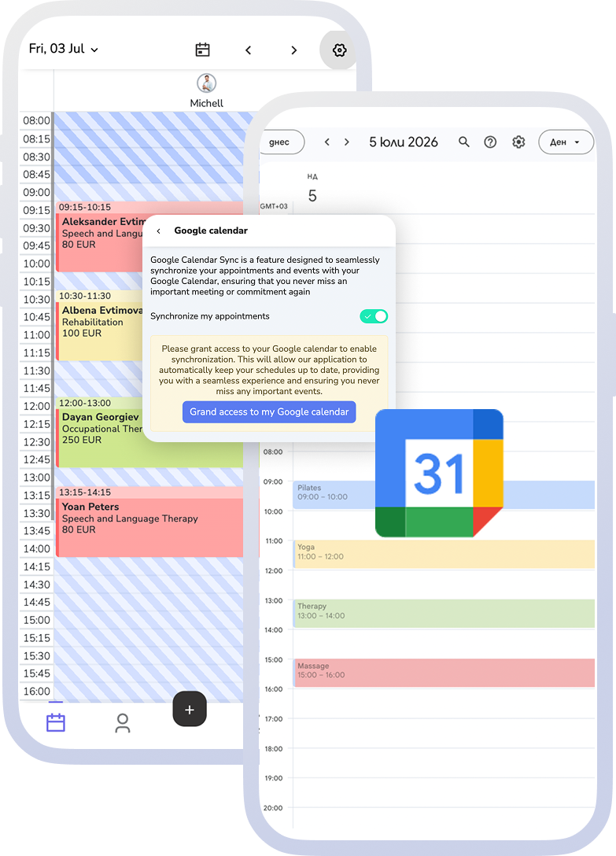Screen dimensions: 616x856
Task: Click Grand access to my Google calendar
Action: point(269,411)
